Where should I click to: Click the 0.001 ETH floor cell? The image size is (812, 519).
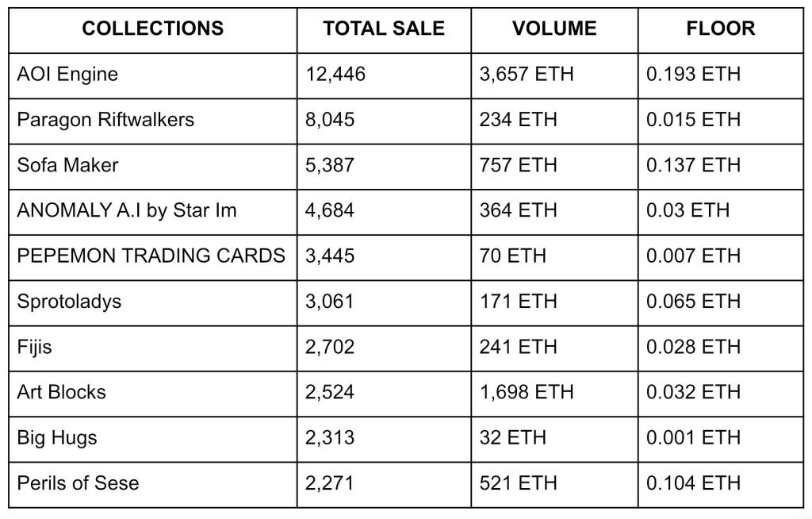click(693, 437)
